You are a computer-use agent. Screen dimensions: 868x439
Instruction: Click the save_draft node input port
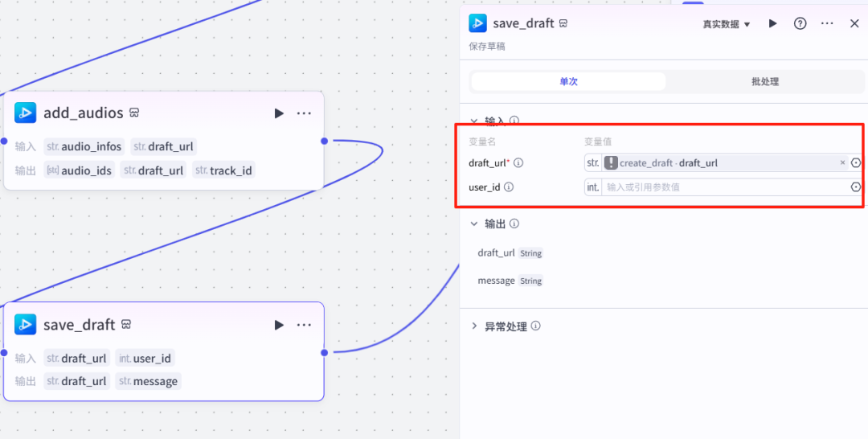tap(3, 353)
